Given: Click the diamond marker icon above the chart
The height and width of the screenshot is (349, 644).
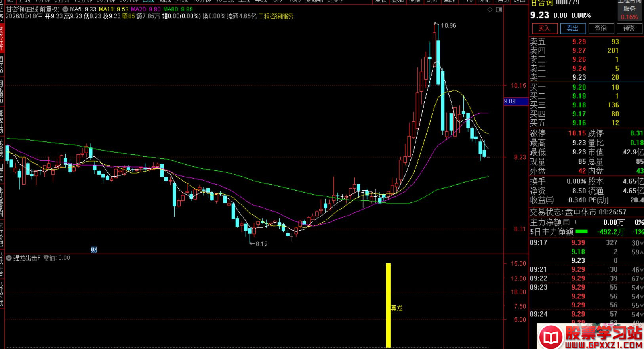Looking at the screenshot, I should 490,10.
